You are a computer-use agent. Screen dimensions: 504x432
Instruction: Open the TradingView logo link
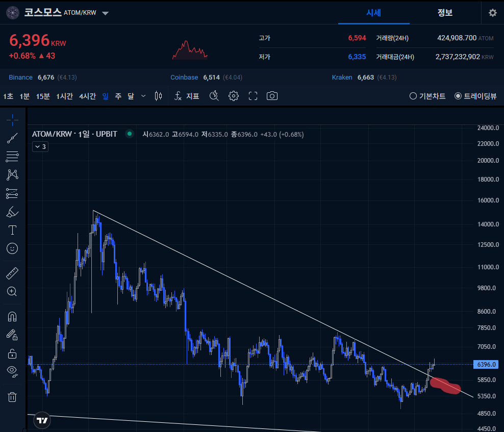pos(42,420)
